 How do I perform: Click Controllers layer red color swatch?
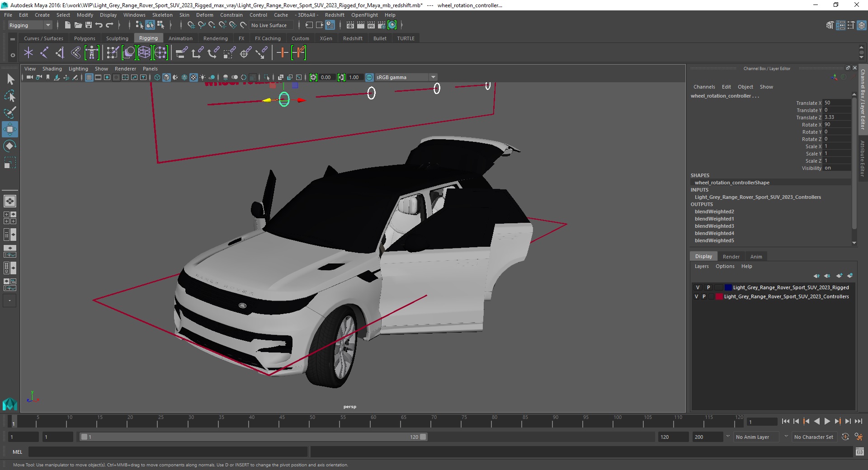[719, 296]
